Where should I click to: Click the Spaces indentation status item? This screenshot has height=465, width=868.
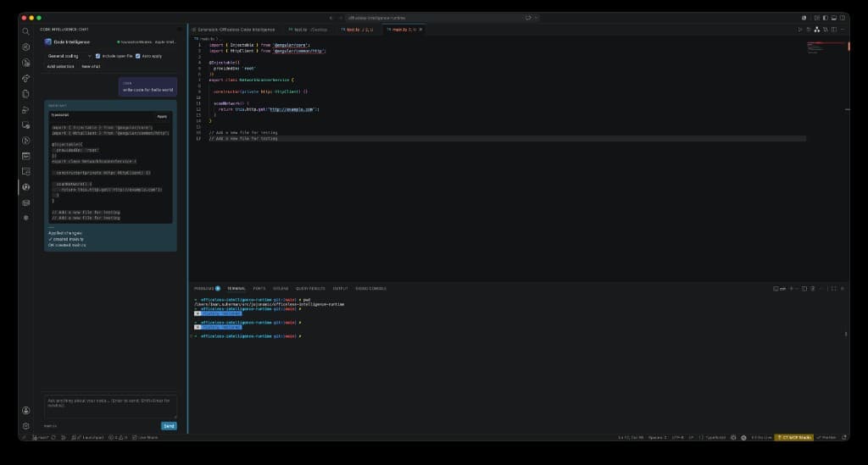pyautogui.click(x=657, y=437)
